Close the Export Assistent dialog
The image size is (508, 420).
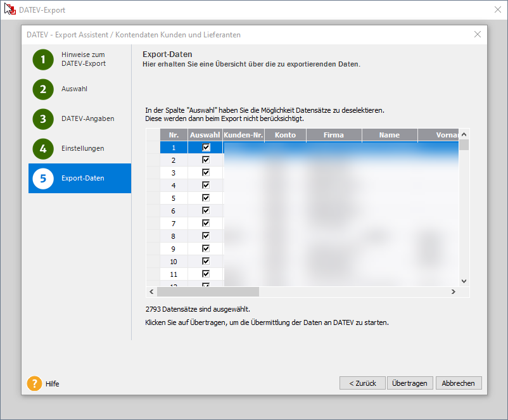[x=478, y=34]
